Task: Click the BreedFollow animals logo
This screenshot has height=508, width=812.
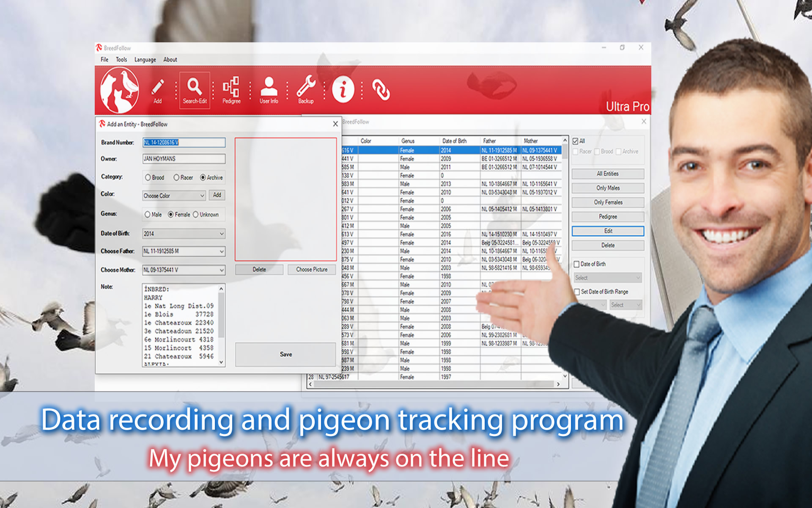Action: click(x=119, y=90)
